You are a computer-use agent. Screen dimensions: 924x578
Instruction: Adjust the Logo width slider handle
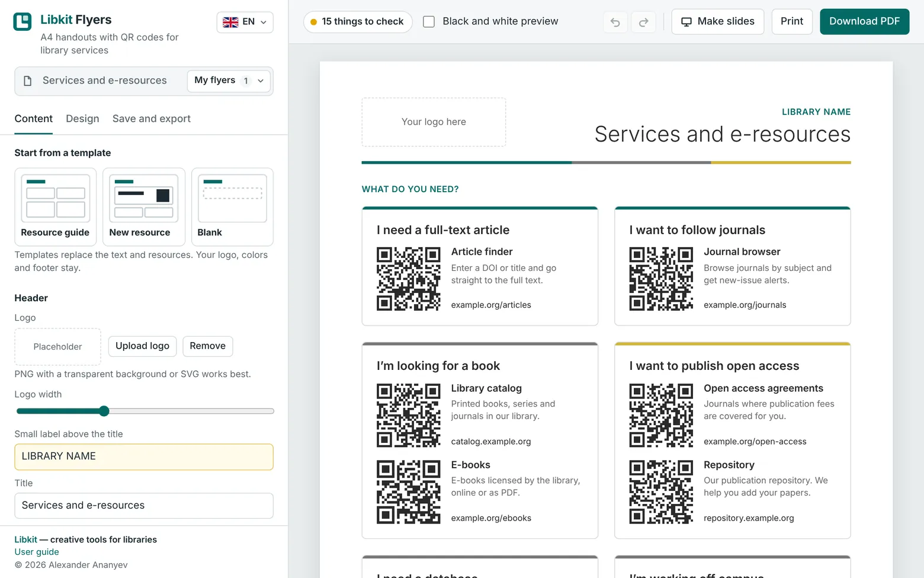click(x=104, y=411)
